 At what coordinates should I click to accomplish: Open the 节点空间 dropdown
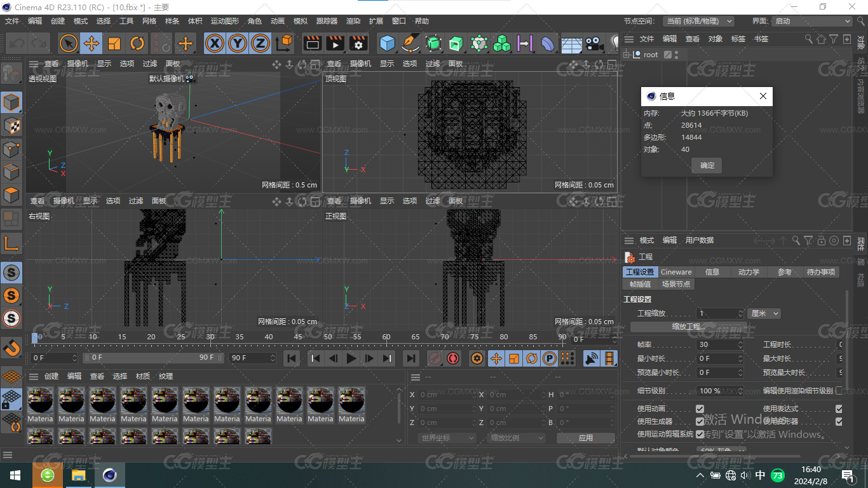[698, 21]
